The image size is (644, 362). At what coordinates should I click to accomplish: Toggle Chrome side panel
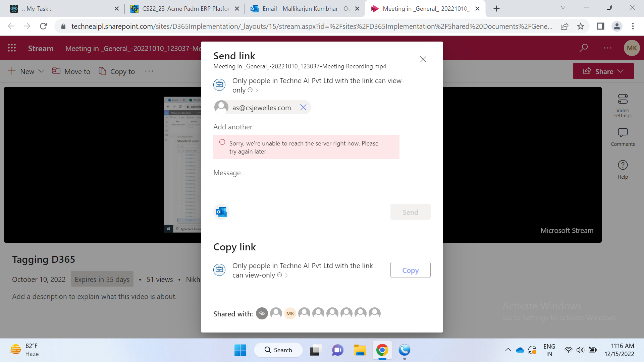click(601, 26)
